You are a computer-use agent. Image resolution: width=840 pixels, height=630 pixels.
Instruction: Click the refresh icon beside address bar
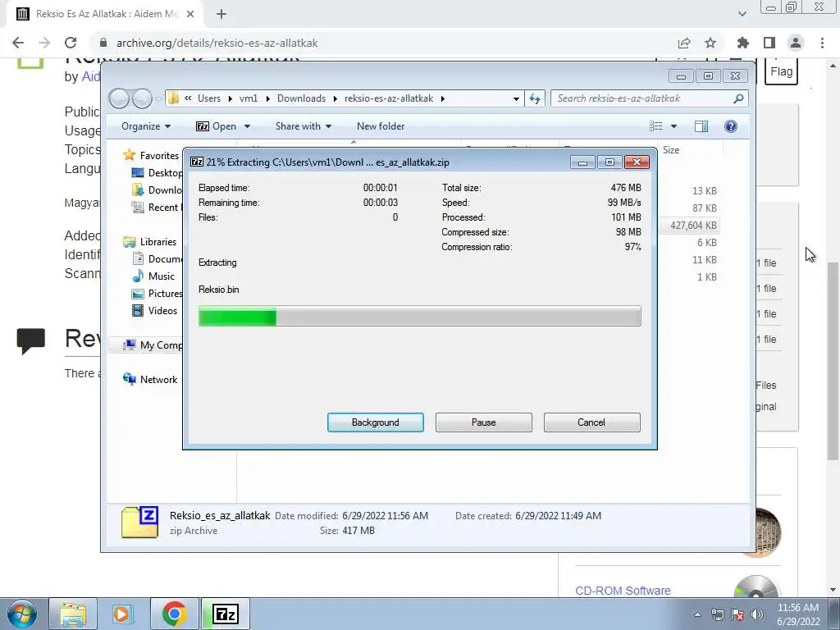click(x=535, y=98)
